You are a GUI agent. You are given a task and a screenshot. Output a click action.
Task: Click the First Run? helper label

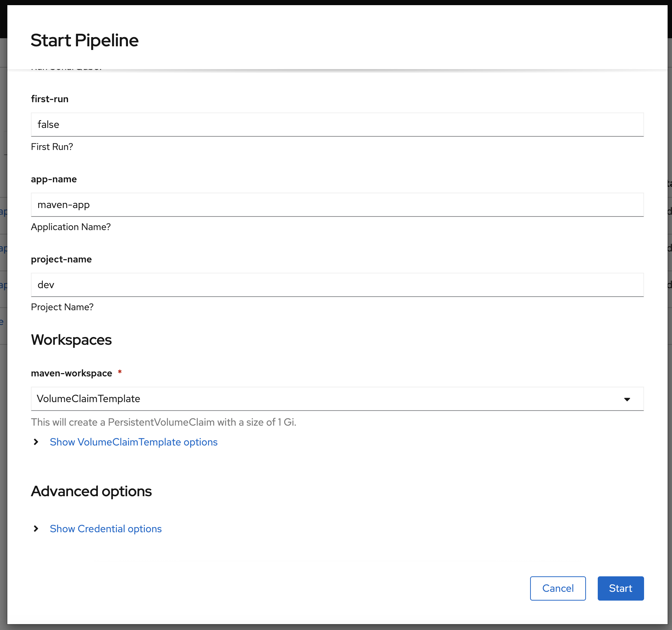click(52, 147)
